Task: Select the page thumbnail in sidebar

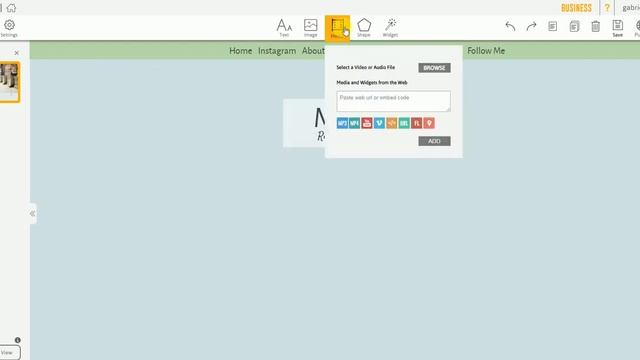Action: 9,82
